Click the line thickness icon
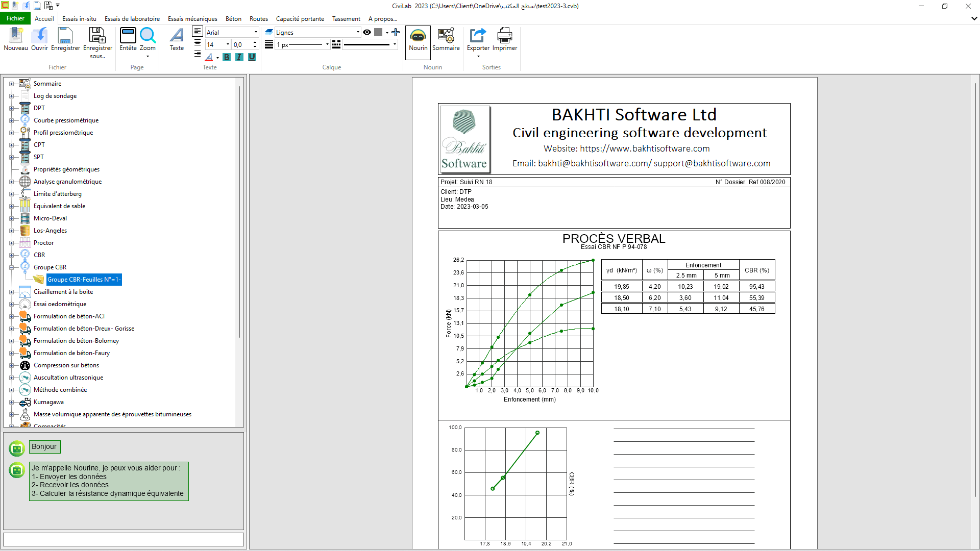 pyautogui.click(x=269, y=44)
